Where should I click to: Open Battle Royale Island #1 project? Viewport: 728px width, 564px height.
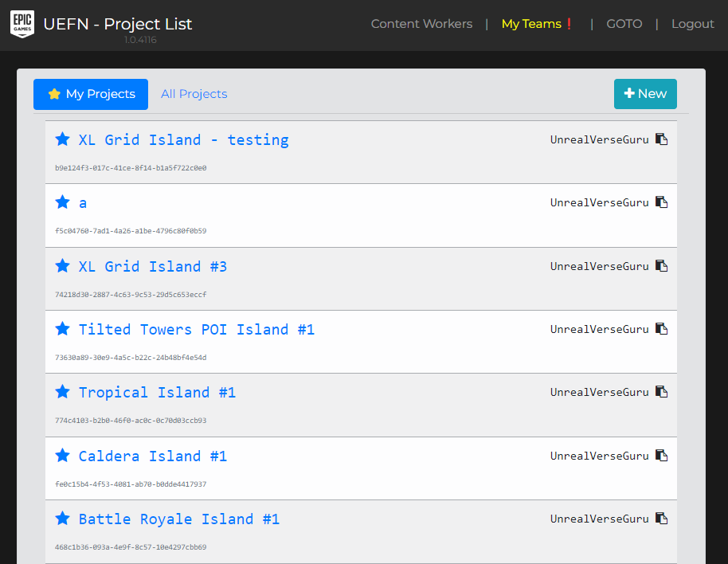[x=179, y=519]
